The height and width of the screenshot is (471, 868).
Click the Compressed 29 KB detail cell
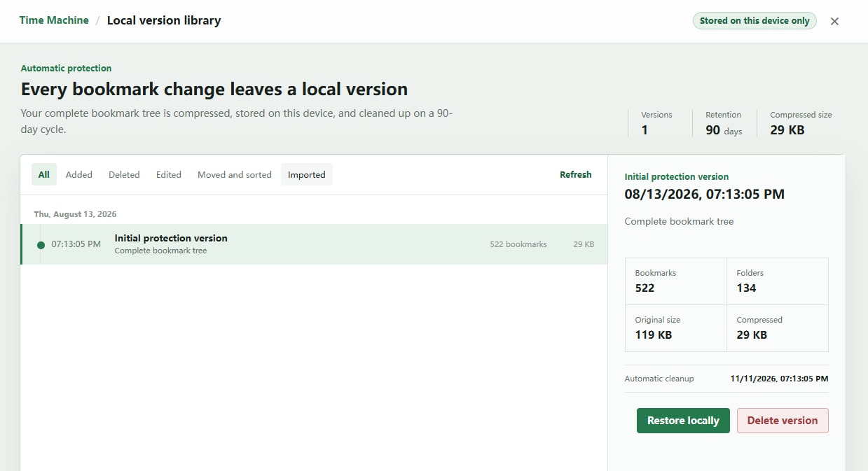tap(778, 328)
